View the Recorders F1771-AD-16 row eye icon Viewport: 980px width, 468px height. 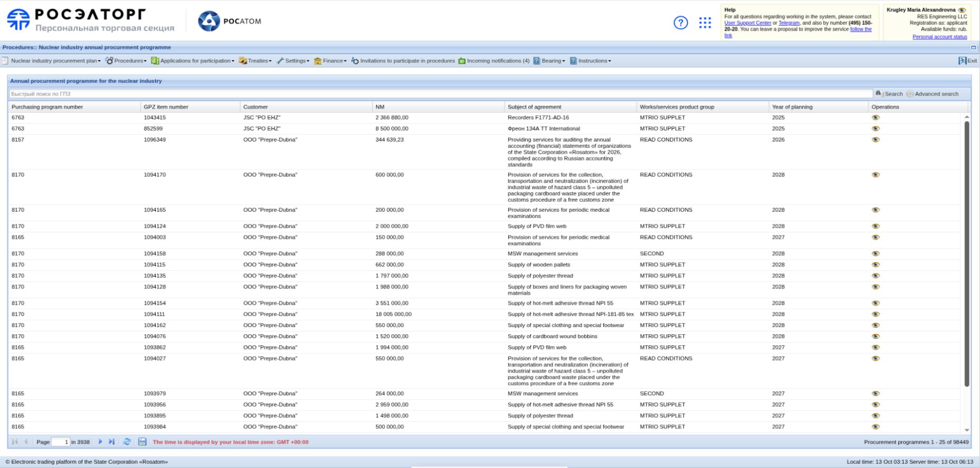click(876, 118)
